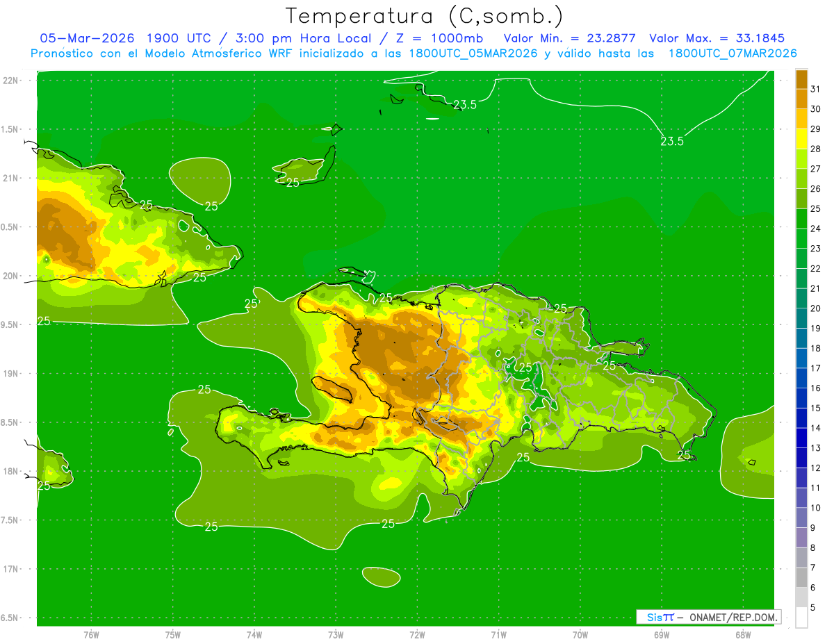Pick the white swatch below the 5 label
The width and height of the screenshot is (834, 644).
(x=801, y=618)
